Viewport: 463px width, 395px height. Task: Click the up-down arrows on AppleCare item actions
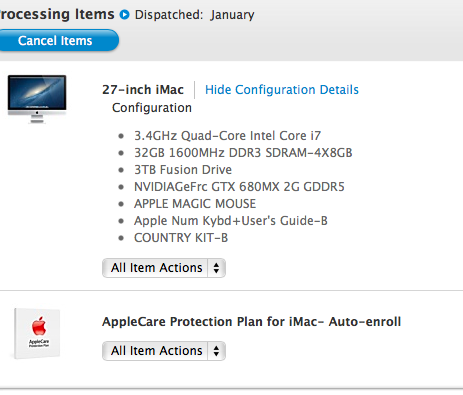coord(216,351)
